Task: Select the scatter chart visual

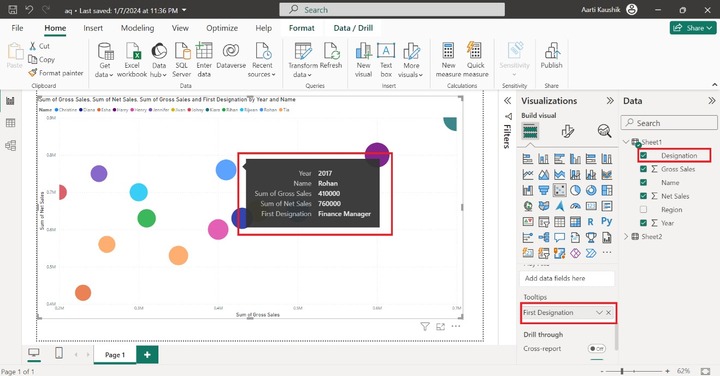Action: pos(559,190)
